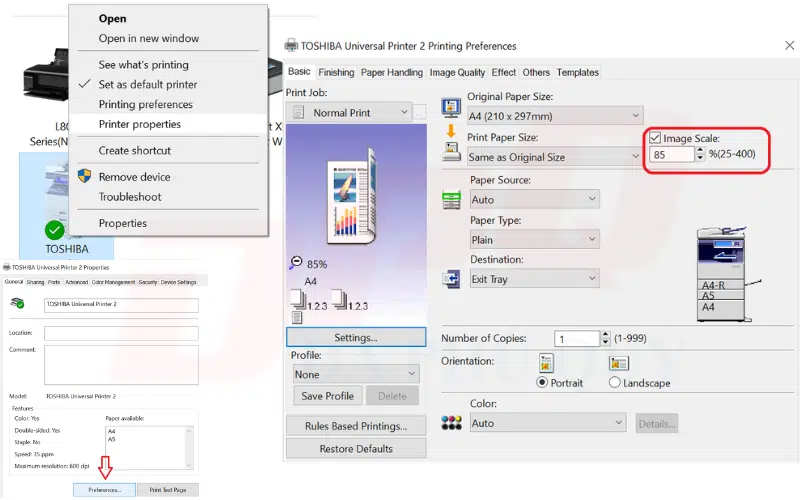This screenshot has width=800, height=500.
Task: Click the Color ink dots icon
Action: point(451,422)
